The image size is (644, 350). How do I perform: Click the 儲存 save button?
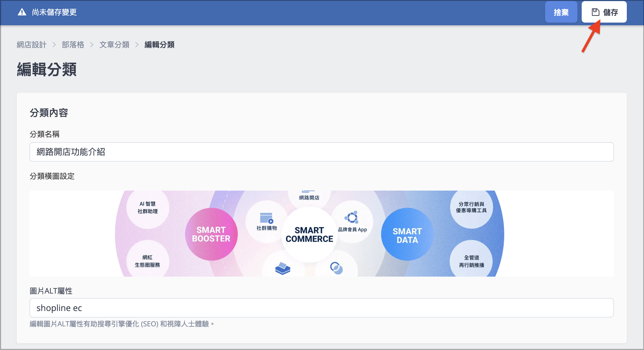(604, 12)
